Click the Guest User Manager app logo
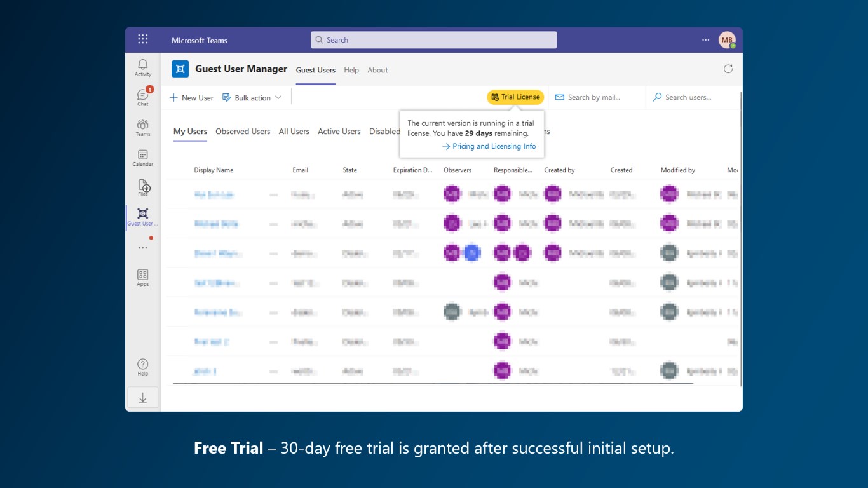The image size is (868, 488). (x=180, y=69)
